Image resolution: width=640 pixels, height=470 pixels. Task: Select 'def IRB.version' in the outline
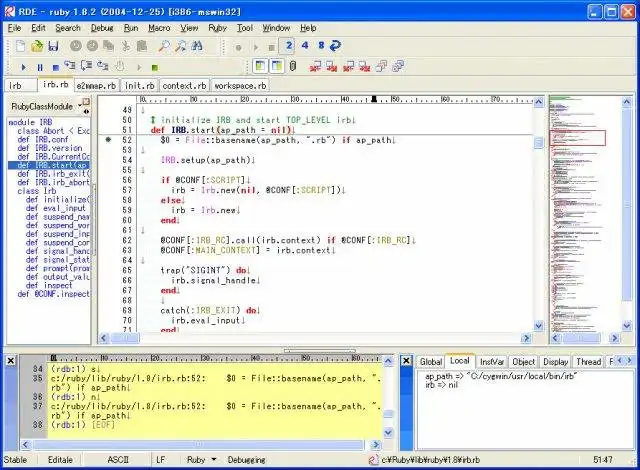(x=49, y=148)
